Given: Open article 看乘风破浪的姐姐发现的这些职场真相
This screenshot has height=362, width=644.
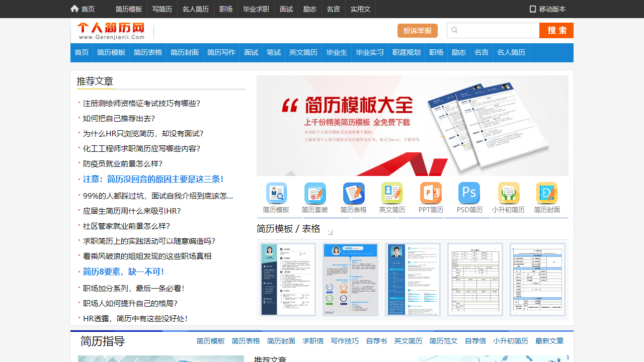Looking at the screenshot, I should [x=147, y=256].
